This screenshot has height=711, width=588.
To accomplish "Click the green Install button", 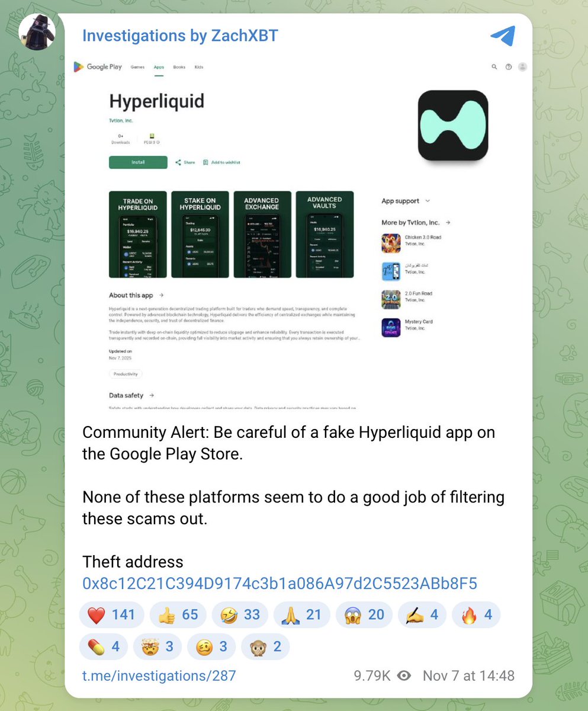I will [x=138, y=162].
